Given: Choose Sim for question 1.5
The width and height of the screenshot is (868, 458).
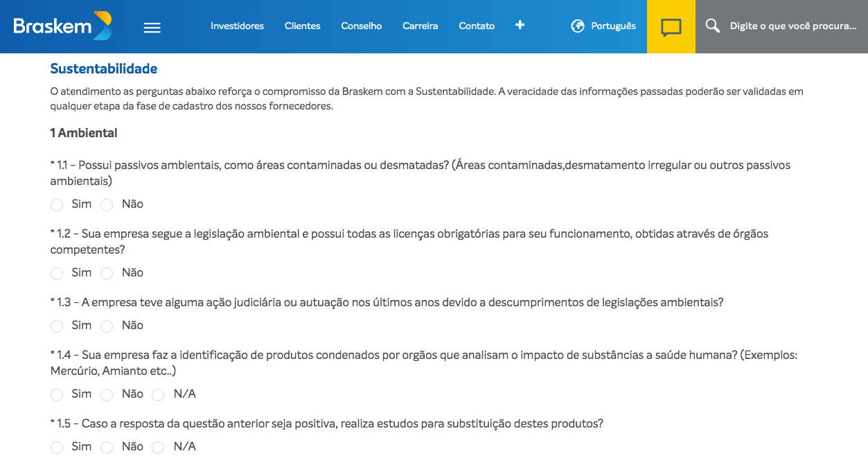Looking at the screenshot, I should [x=57, y=448].
